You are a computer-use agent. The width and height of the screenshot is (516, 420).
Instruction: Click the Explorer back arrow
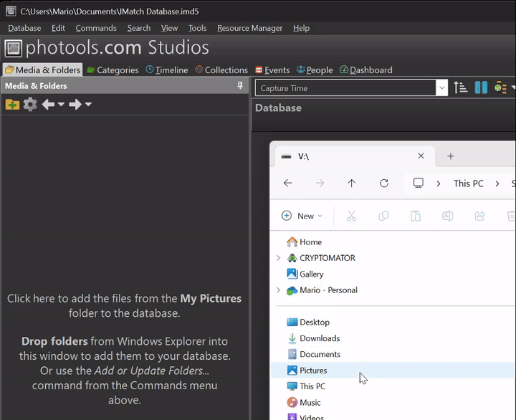287,183
